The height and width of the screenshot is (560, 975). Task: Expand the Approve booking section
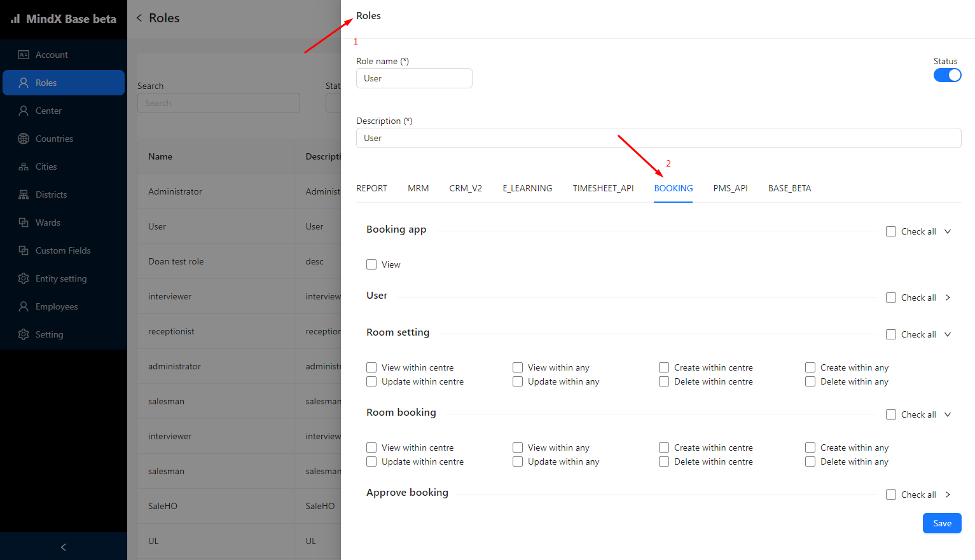[x=948, y=495]
